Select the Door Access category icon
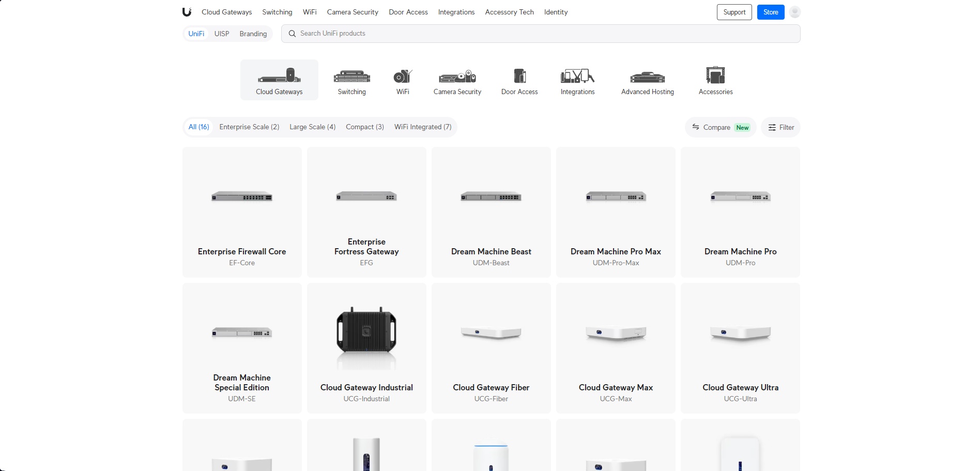Screen dimensions: 980x471 519,76
